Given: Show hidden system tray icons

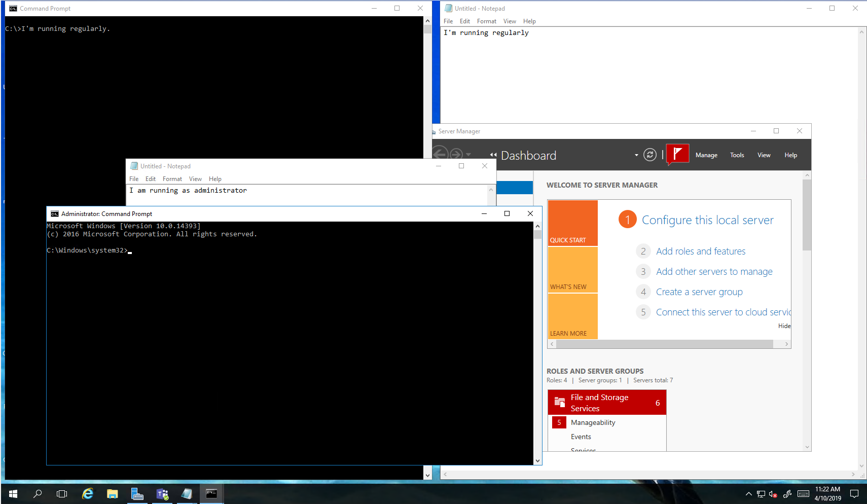Looking at the screenshot, I should click(748, 494).
